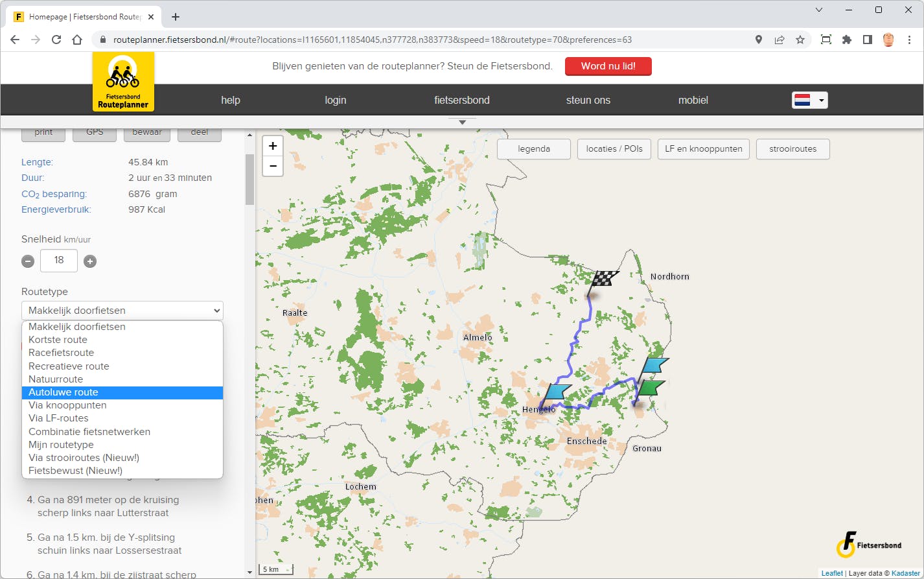Screen dimensions: 924x579
Task: Open the tab search chevron in title bar
Action: click(x=820, y=10)
